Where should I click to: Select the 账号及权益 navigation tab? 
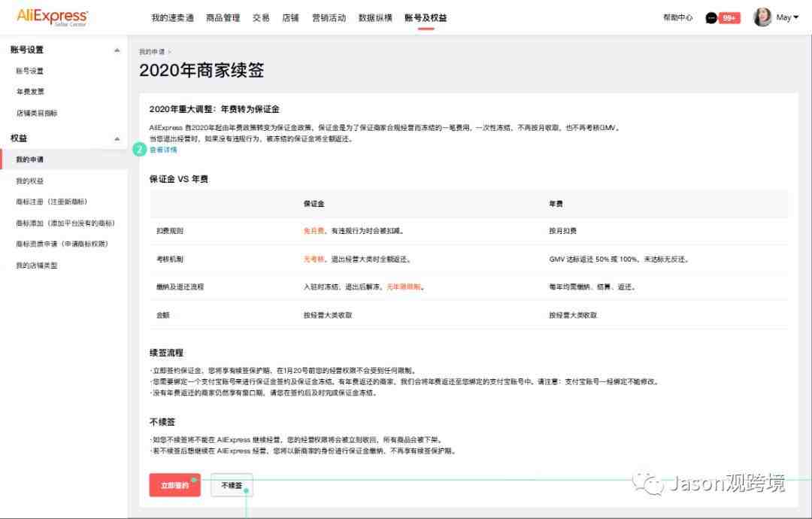point(426,17)
